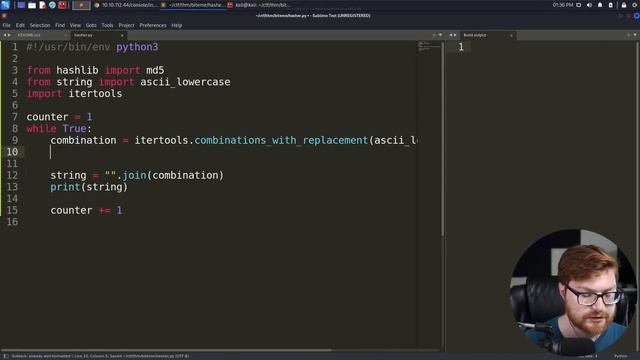Viewport: 640px width, 360px height.
Task: Click the volume speaker icon in the system tray
Action: pos(589,5)
